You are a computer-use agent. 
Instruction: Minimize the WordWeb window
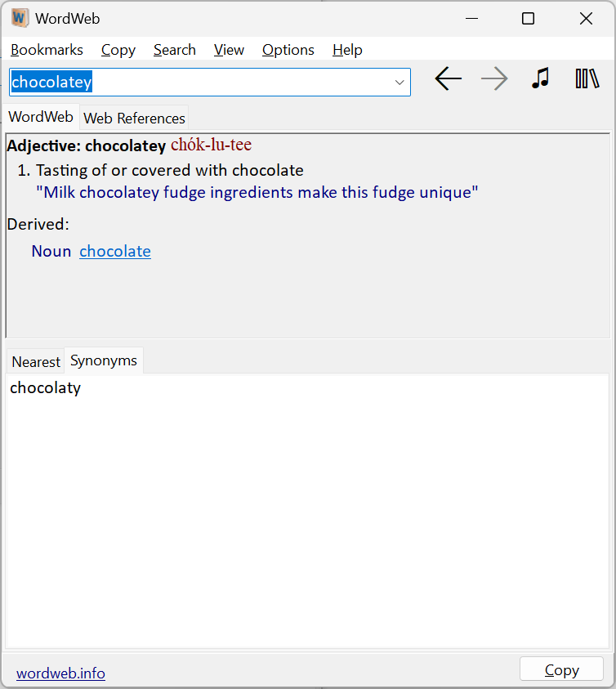(x=472, y=19)
